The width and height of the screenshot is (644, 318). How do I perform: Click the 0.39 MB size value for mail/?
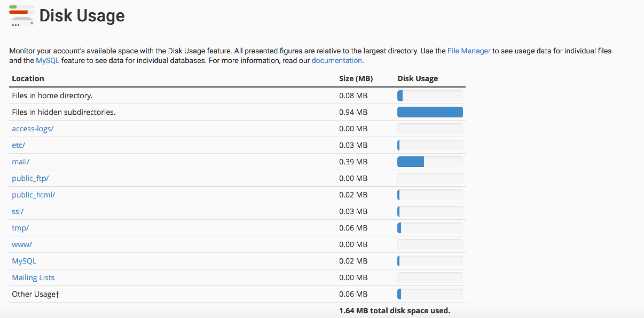coord(353,162)
